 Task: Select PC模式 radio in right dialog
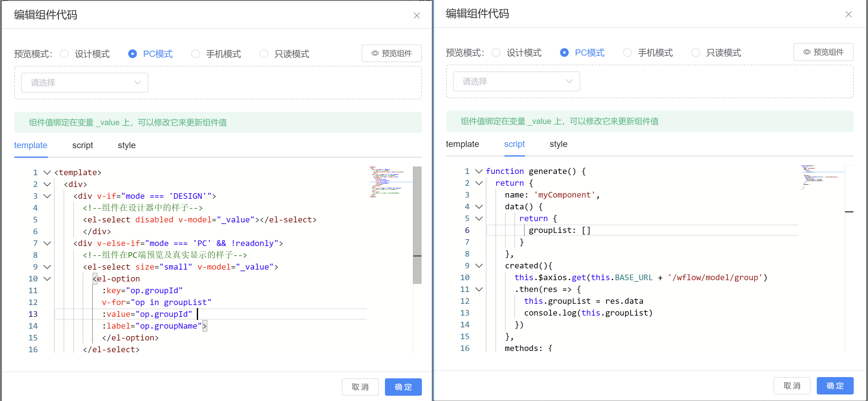coord(564,52)
